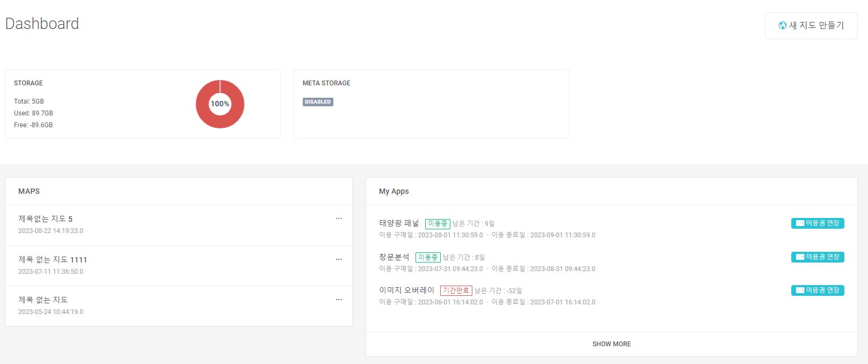Screen dimensions: 868x364
Task: Extend license for 창문분석 app
Action: point(817,257)
